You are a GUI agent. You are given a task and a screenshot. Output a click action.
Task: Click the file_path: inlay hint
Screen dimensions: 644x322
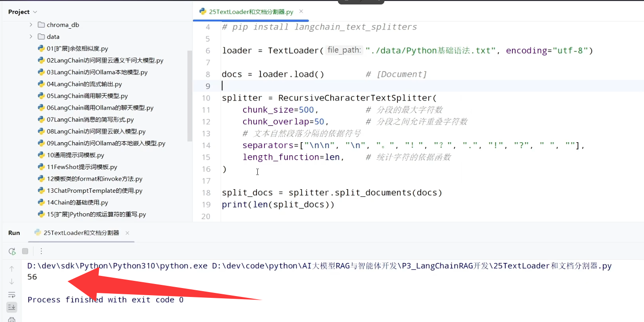[344, 51]
